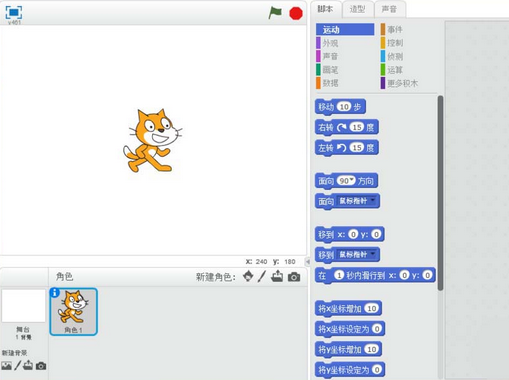The height and width of the screenshot is (380, 509).
Task: Open the 造型 tab
Action: point(357,9)
